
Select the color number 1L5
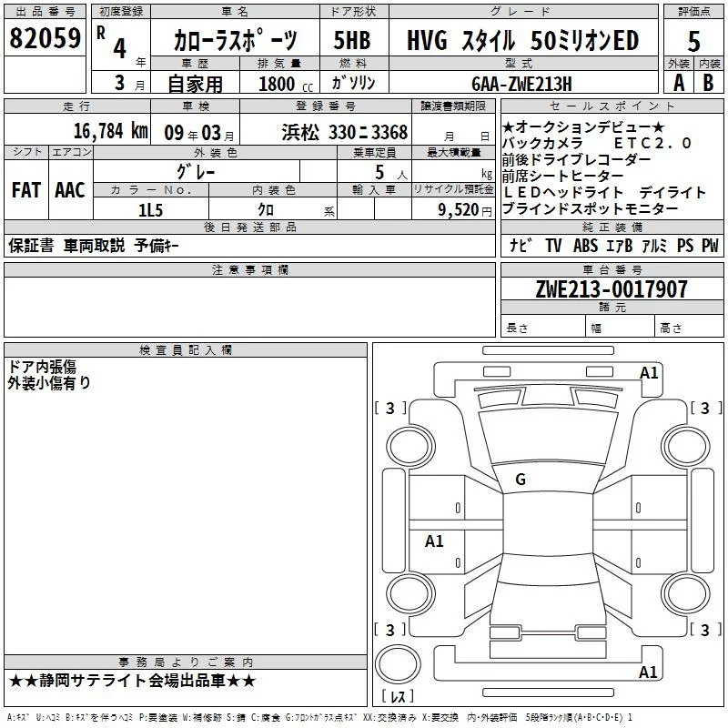150,210
